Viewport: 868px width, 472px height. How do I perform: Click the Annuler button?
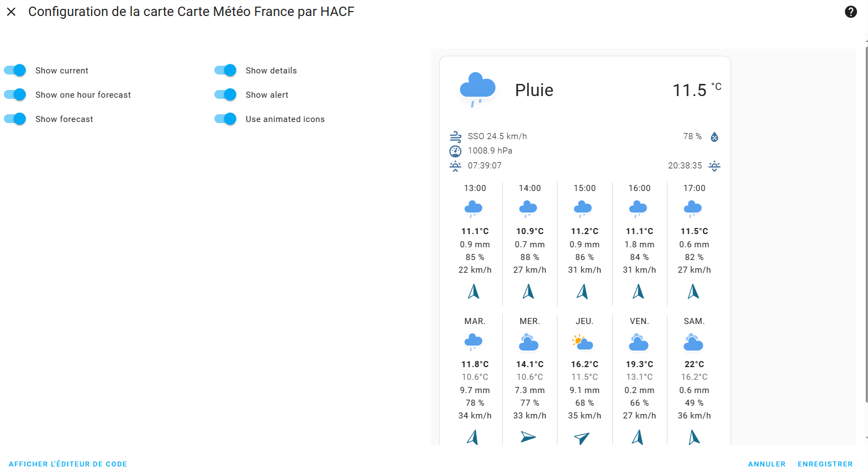pyautogui.click(x=767, y=464)
